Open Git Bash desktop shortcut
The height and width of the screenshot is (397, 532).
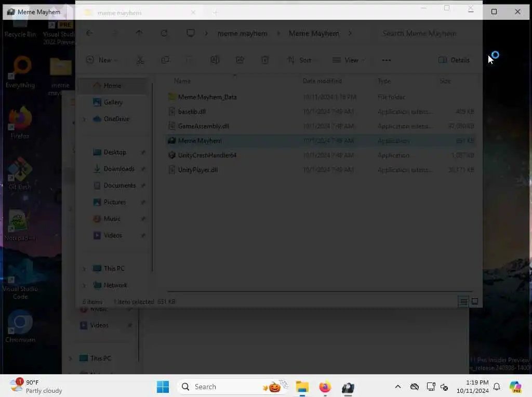pos(20,174)
